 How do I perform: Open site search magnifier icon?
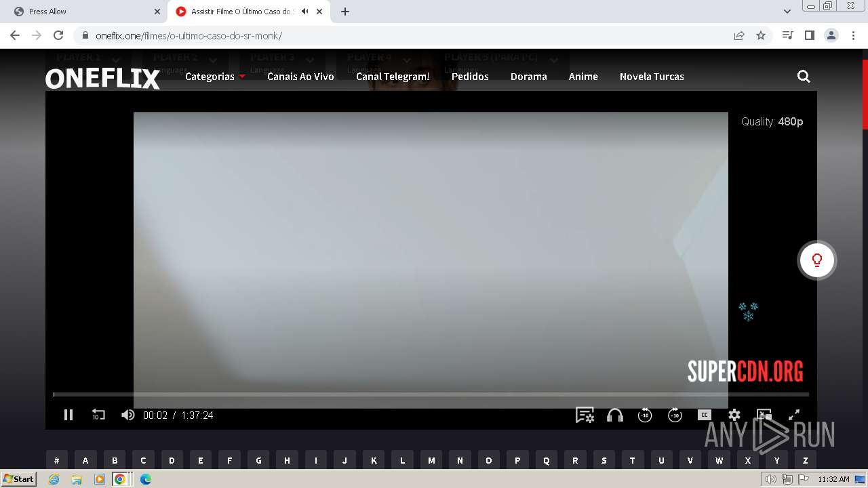click(x=804, y=77)
